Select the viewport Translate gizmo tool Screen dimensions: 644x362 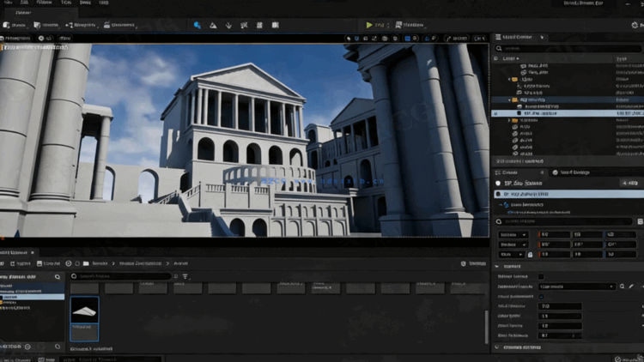coord(356,38)
